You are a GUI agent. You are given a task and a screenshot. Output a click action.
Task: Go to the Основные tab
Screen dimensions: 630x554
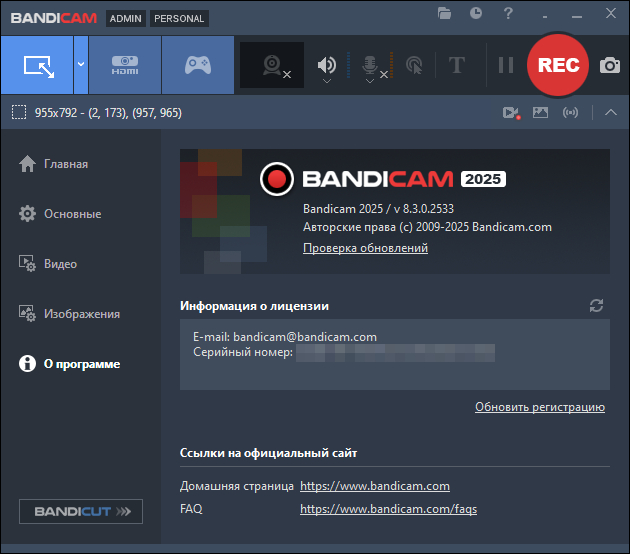[x=72, y=214]
